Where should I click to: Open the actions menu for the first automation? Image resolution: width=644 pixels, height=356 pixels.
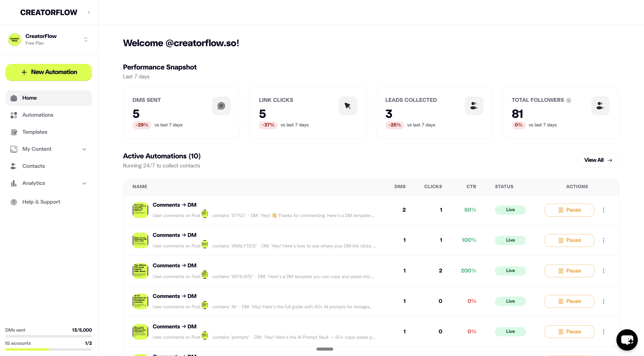(604, 210)
